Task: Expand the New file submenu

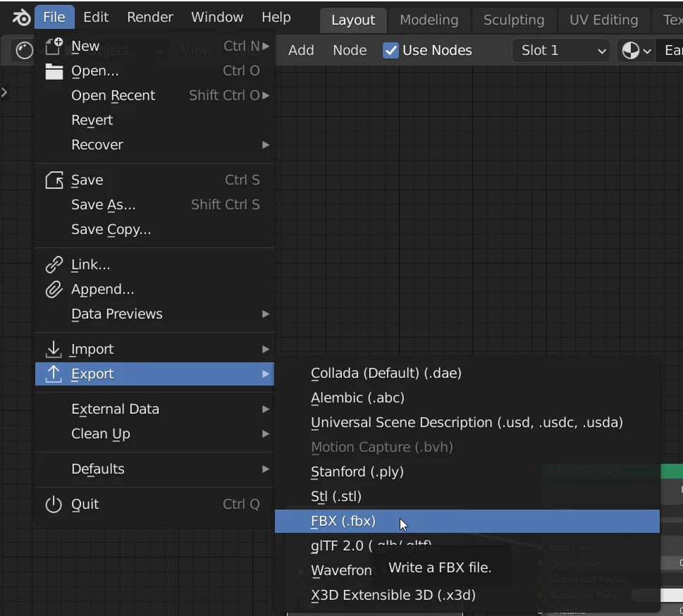Action: point(266,46)
